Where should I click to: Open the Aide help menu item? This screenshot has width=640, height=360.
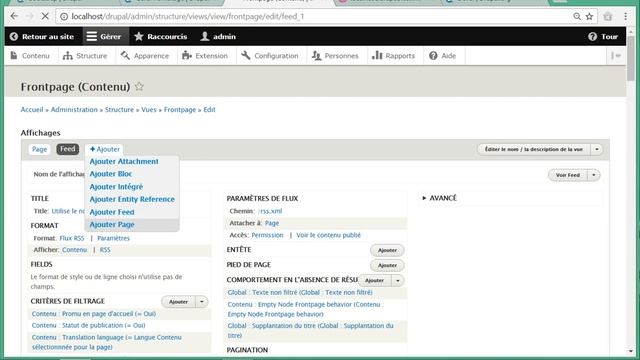443,56
